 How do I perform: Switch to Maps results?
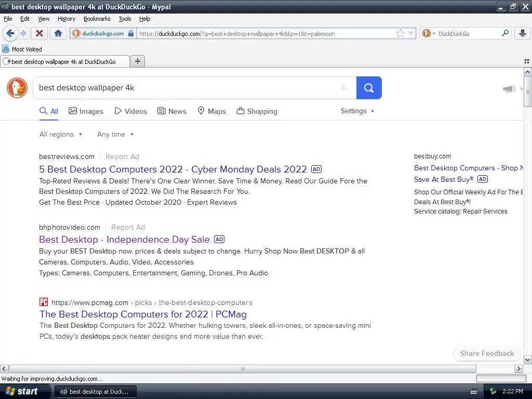pos(212,111)
